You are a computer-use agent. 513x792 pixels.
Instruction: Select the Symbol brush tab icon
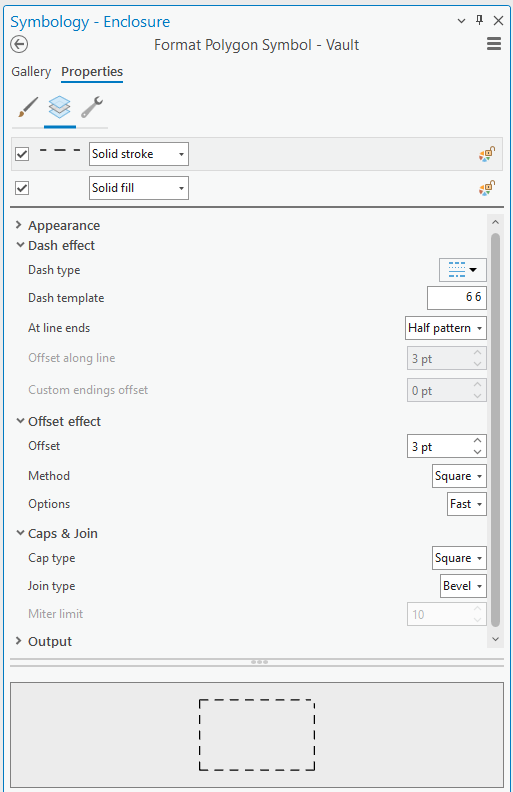[x=28, y=107]
